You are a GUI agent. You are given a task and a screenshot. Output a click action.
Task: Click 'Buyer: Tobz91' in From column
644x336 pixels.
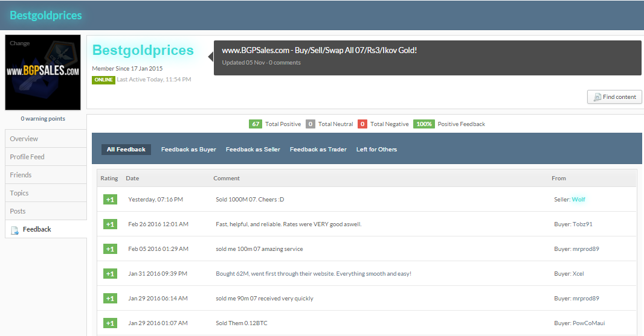(x=573, y=224)
